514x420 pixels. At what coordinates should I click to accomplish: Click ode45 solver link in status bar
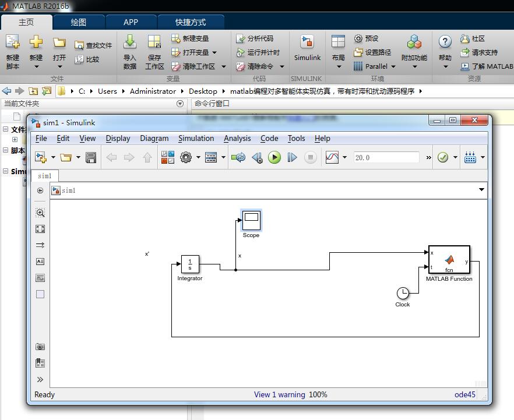click(465, 394)
